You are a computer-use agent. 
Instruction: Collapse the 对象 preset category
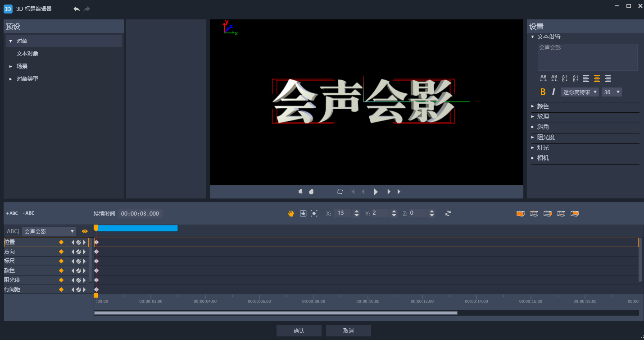10,41
